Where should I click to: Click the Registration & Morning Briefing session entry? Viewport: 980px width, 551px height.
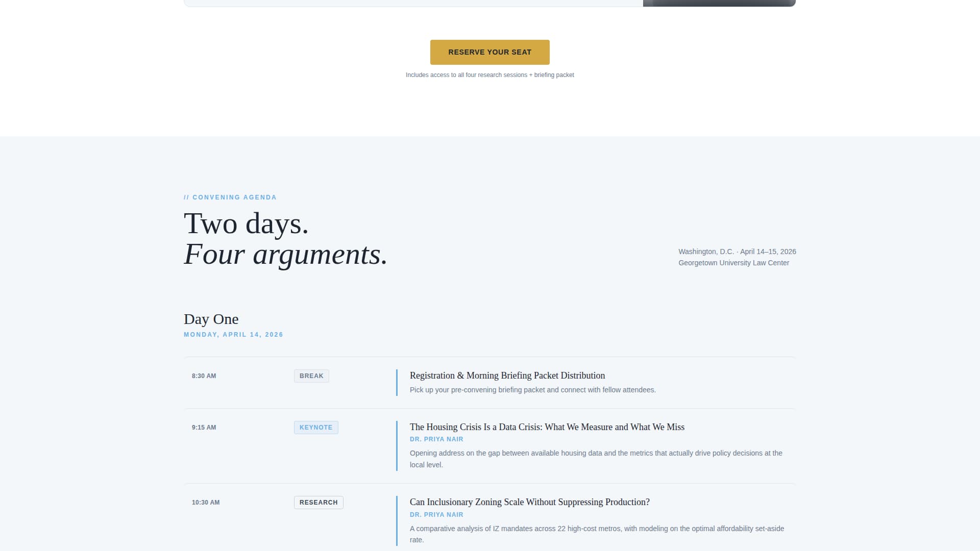tap(507, 375)
